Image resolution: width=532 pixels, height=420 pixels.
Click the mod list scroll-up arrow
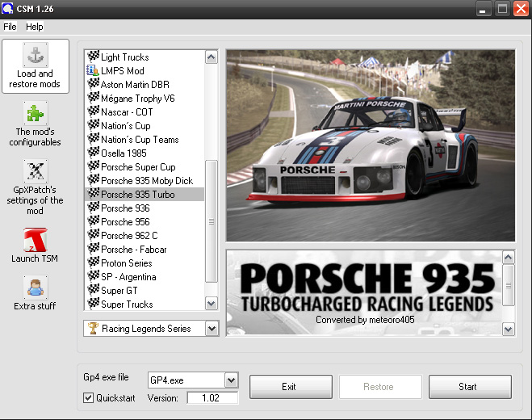(x=212, y=57)
